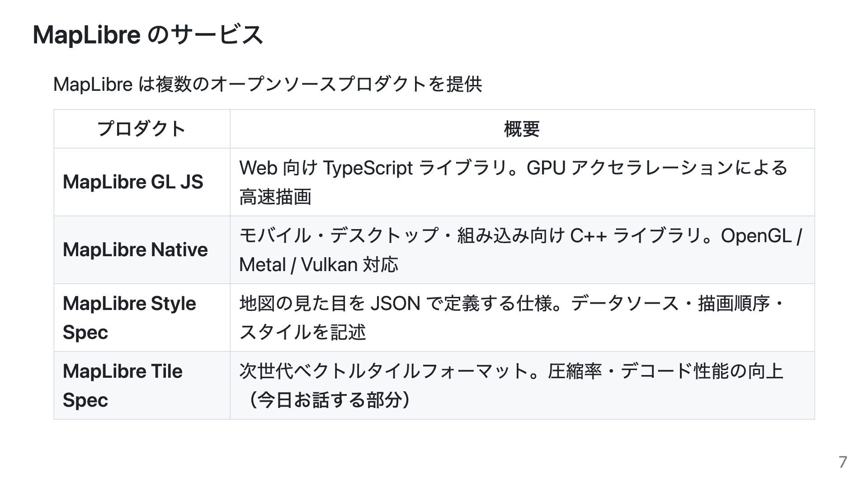The image size is (868, 488).
Task: Click the slide page number 7
Action: pos(843,462)
